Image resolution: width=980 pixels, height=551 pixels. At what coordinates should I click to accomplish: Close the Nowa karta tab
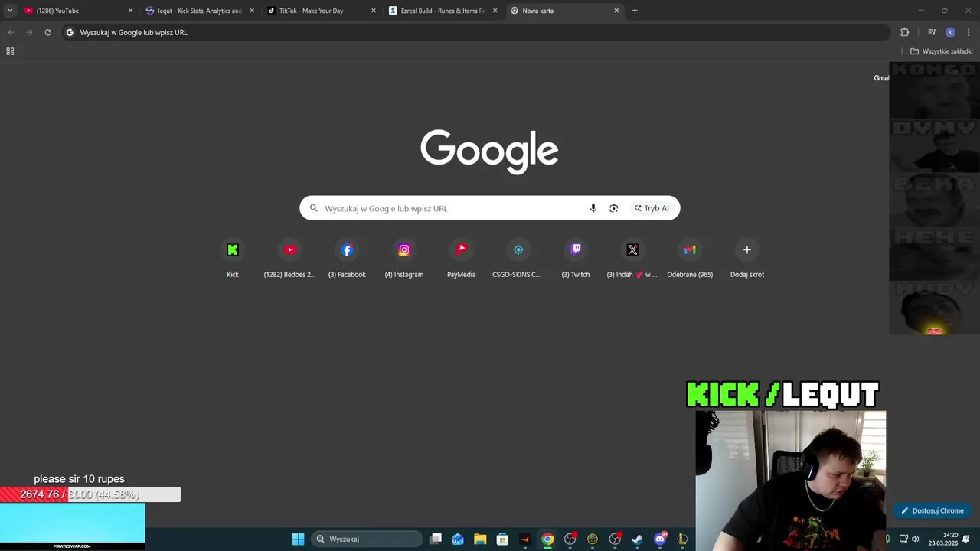coord(616,11)
